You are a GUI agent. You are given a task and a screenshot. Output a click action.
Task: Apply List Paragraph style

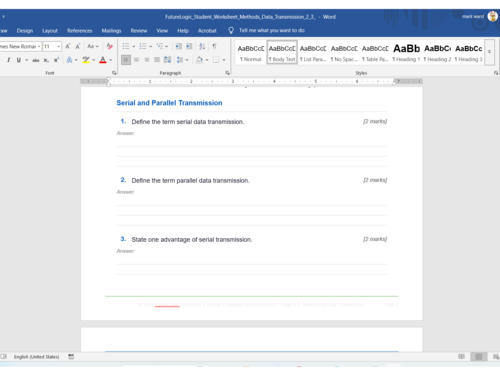tap(313, 52)
